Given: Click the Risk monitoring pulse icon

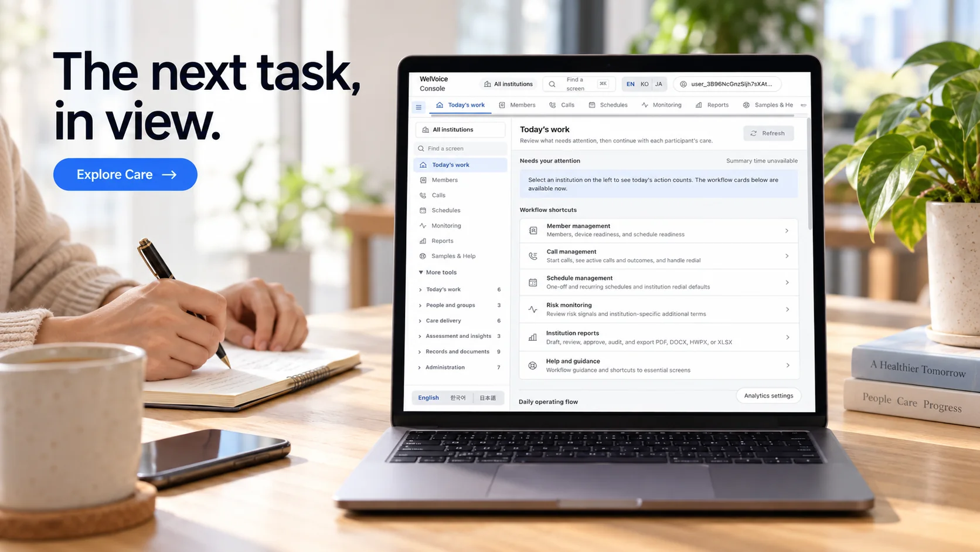Looking at the screenshot, I should tap(533, 309).
